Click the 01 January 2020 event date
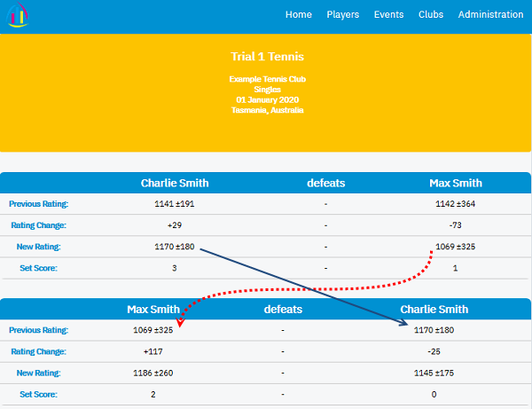 coord(267,100)
